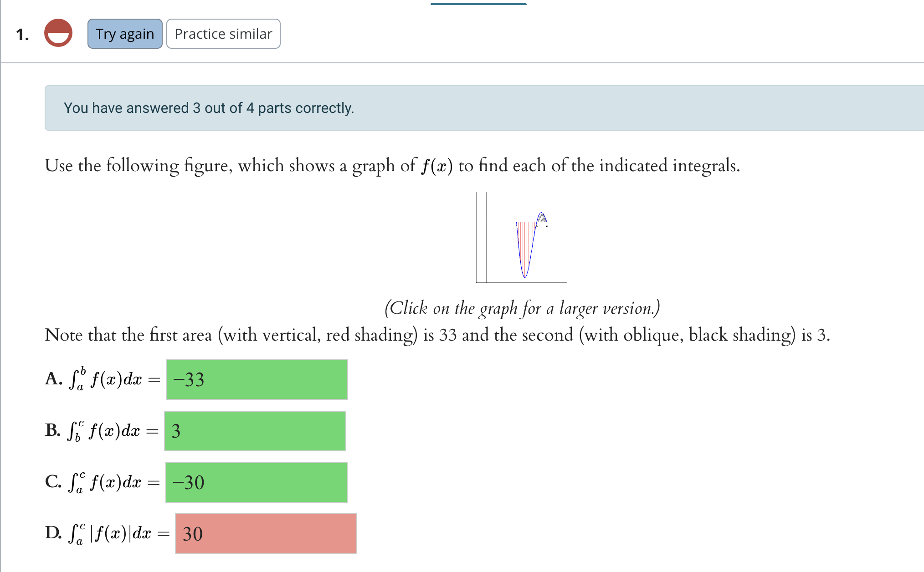Click the graph thumbnail for a larger version

click(522, 237)
